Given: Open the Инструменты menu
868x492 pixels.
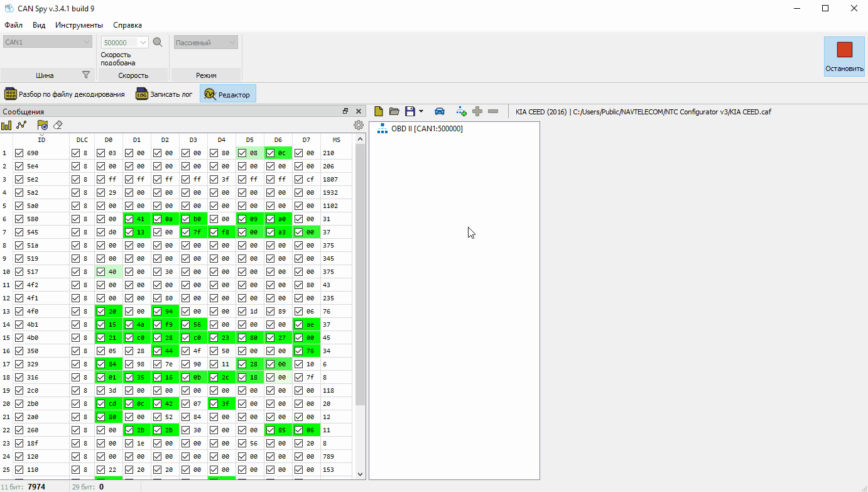Looking at the screenshot, I should pos(79,25).
